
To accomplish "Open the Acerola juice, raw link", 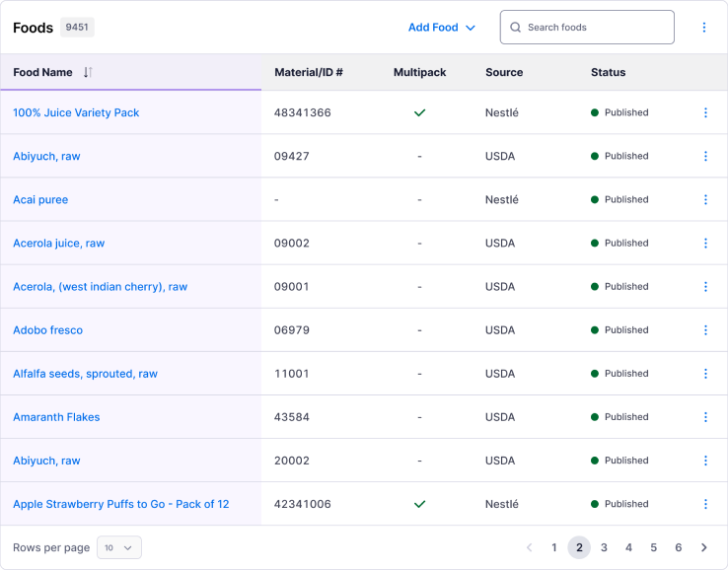I will (x=58, y=244).
